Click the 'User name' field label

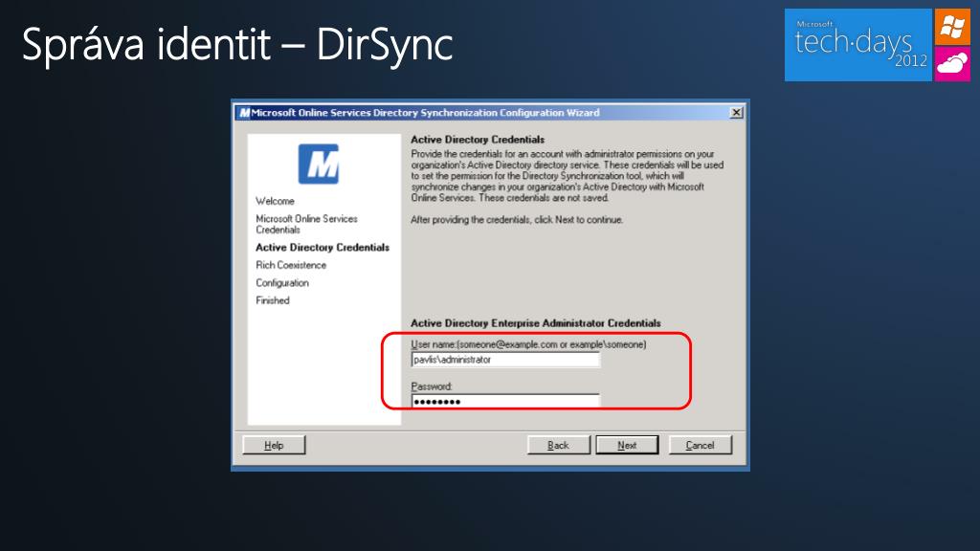click(528, 344)
